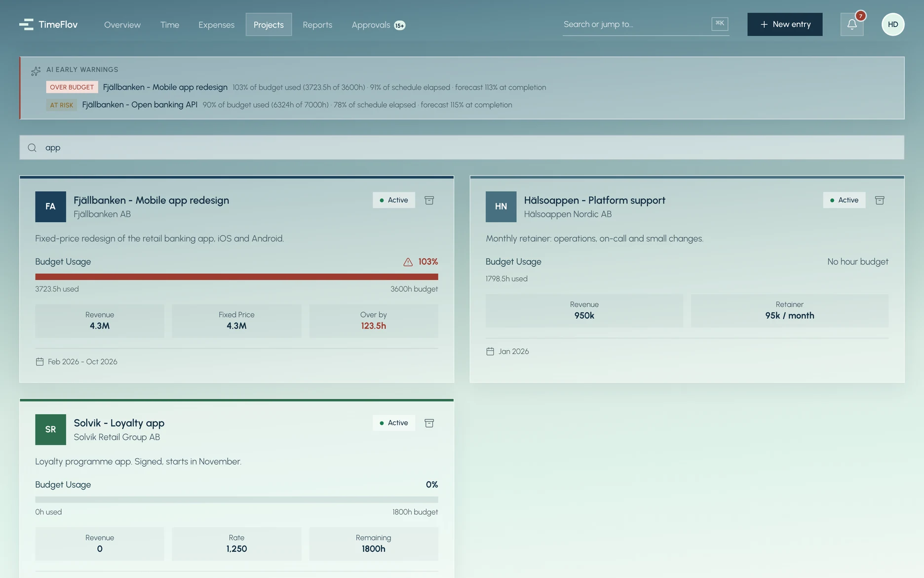Click the 'Over by 123.5h' stat
Image resolution: width=924 pixels, height=578 pixels.
click(374, 321)
